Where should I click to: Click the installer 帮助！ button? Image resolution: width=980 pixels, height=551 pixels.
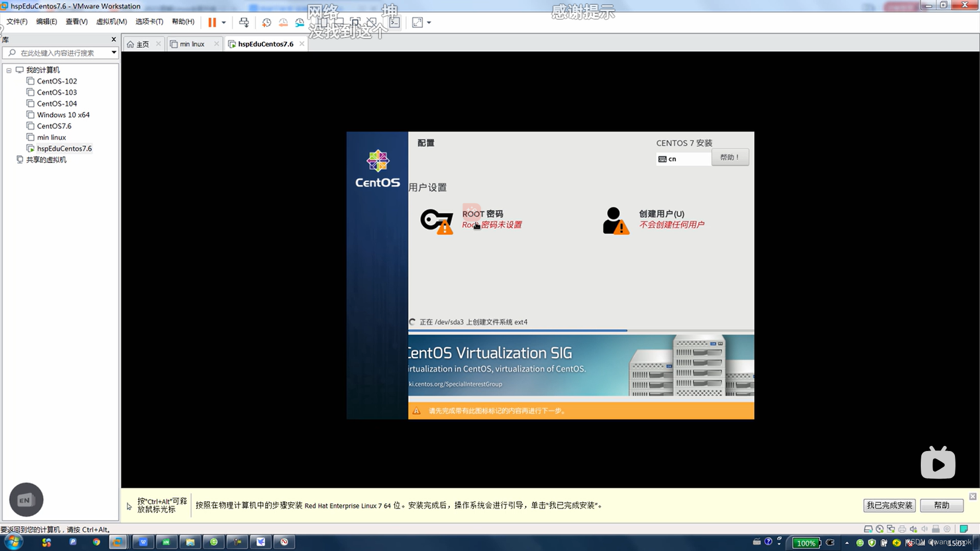coord(730,157)
